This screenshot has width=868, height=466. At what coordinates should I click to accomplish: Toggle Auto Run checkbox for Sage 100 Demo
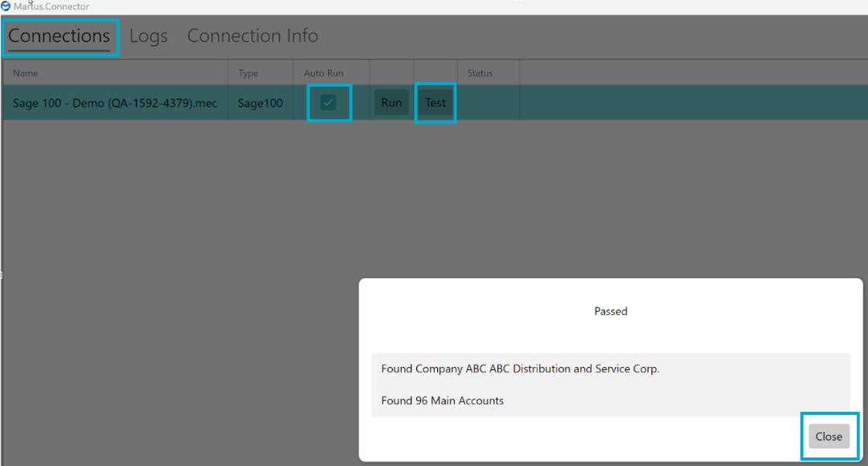coord(328,102)
